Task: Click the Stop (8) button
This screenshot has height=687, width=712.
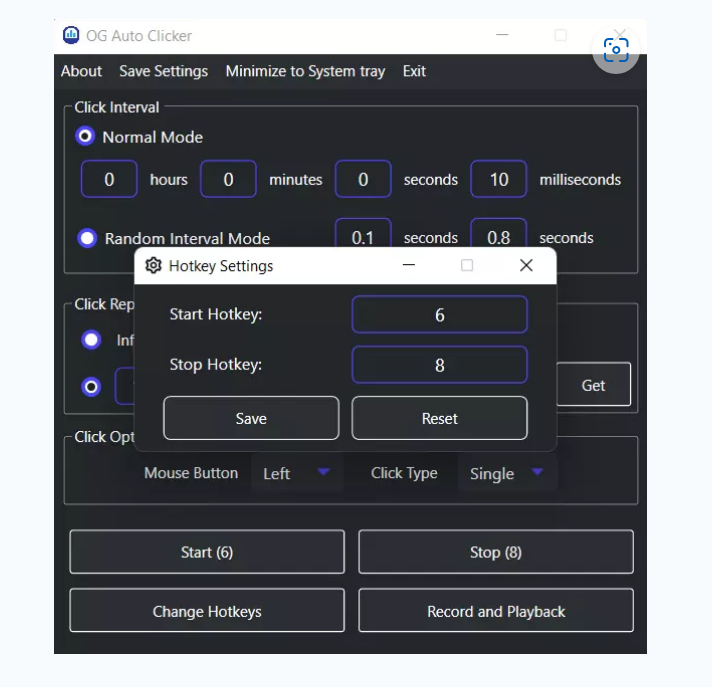Action: tap(496, 552)
